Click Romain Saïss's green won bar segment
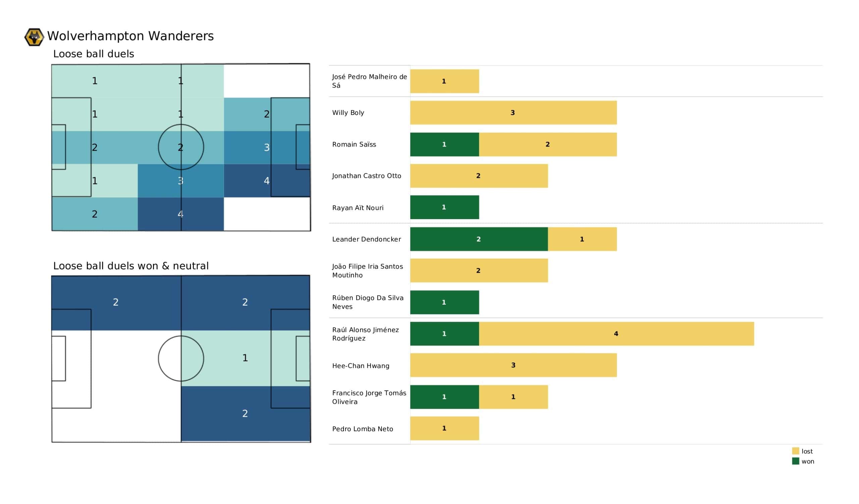Viewport: 859px width, 504px height. click(444, 144)
